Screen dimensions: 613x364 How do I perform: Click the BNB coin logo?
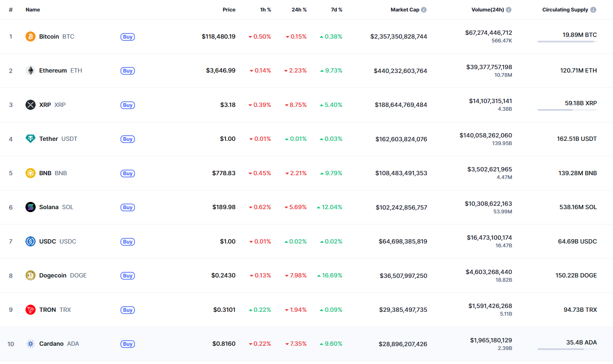31,173
